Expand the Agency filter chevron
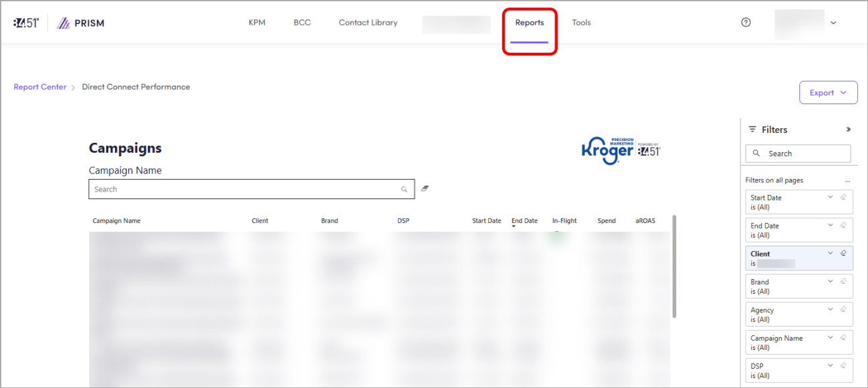868x388 pixels. pos(831,309)
